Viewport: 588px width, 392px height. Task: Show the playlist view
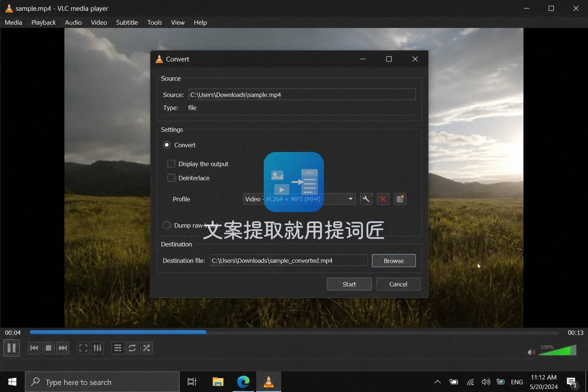(118, 348)
